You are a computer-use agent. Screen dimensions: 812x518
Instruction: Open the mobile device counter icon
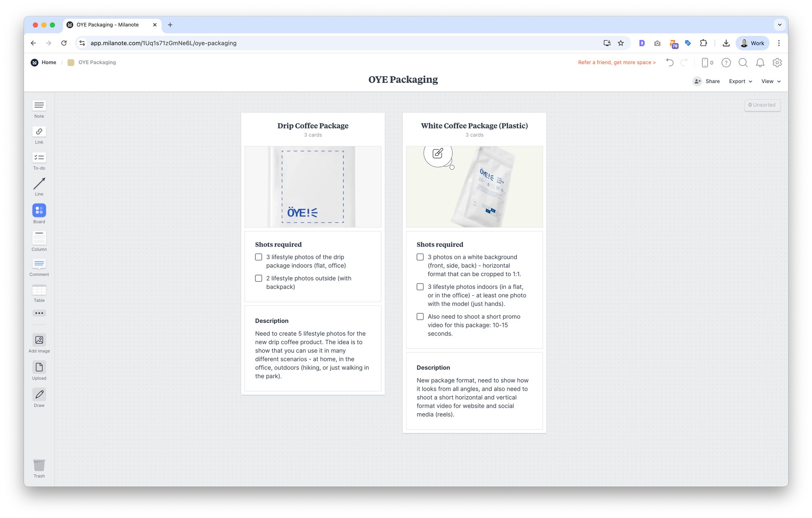point(708,63)
